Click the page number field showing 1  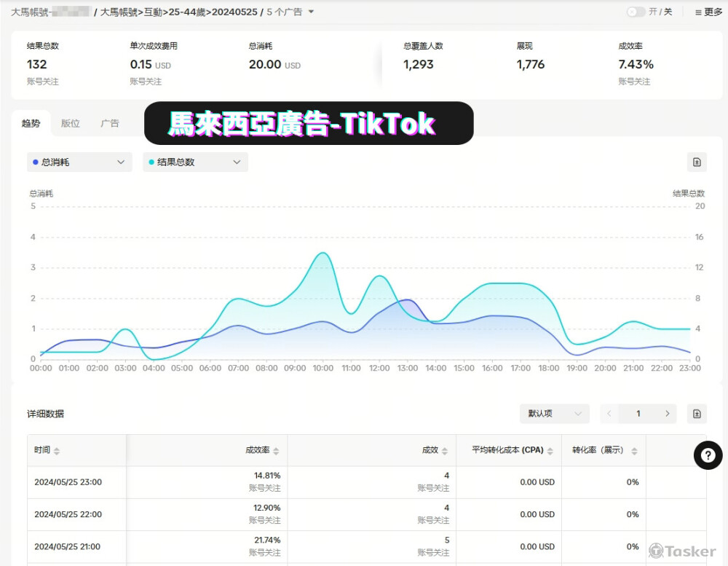click(638, 414)
